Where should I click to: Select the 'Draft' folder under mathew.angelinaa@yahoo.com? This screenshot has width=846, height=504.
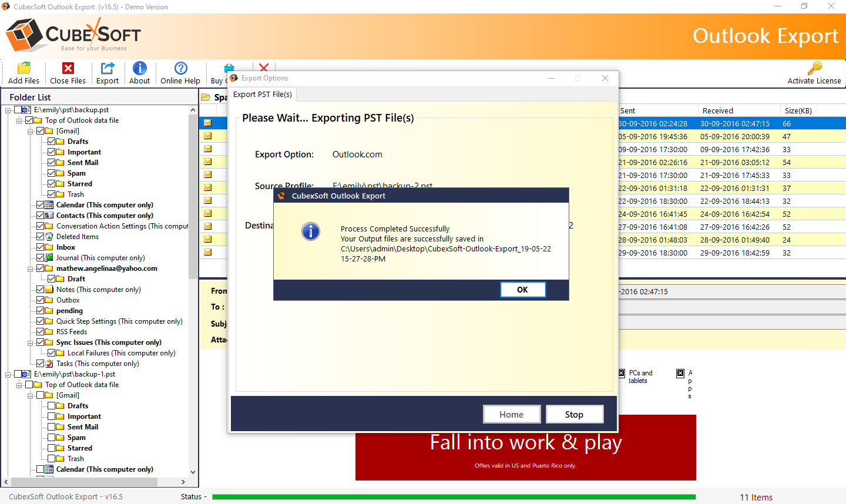[x=76, y=279]
